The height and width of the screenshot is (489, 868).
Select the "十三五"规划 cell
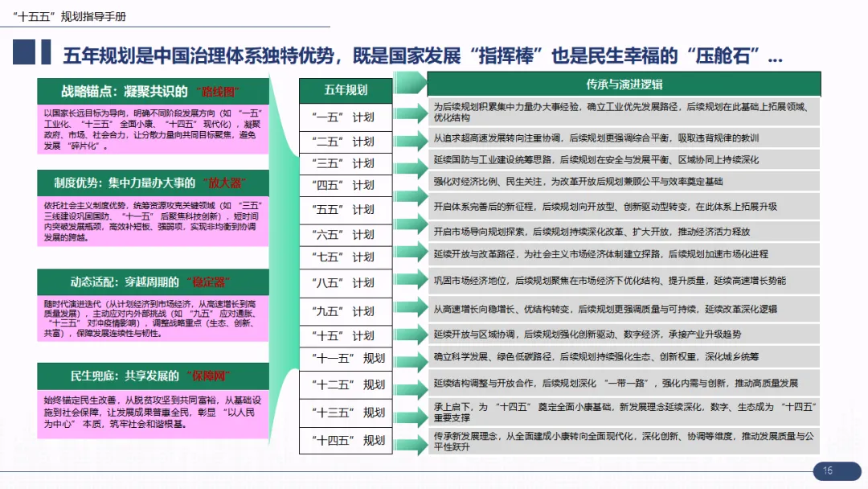[346, 413]
